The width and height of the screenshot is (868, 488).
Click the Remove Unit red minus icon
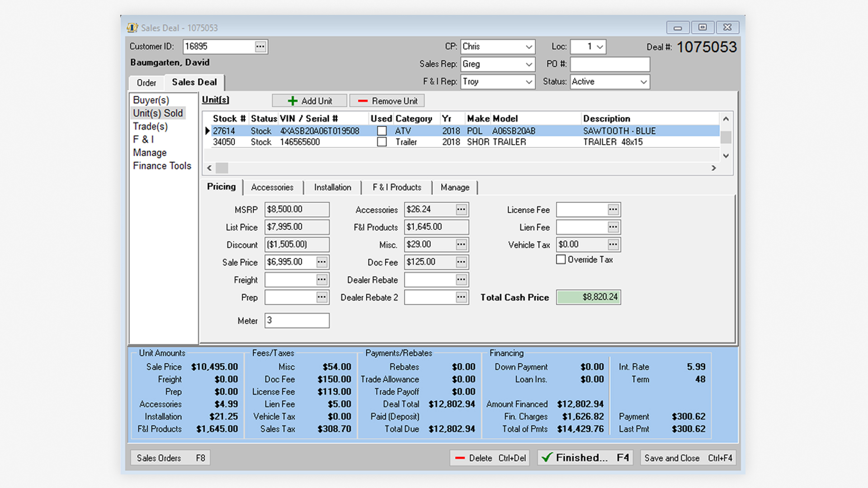coord(363,100)
